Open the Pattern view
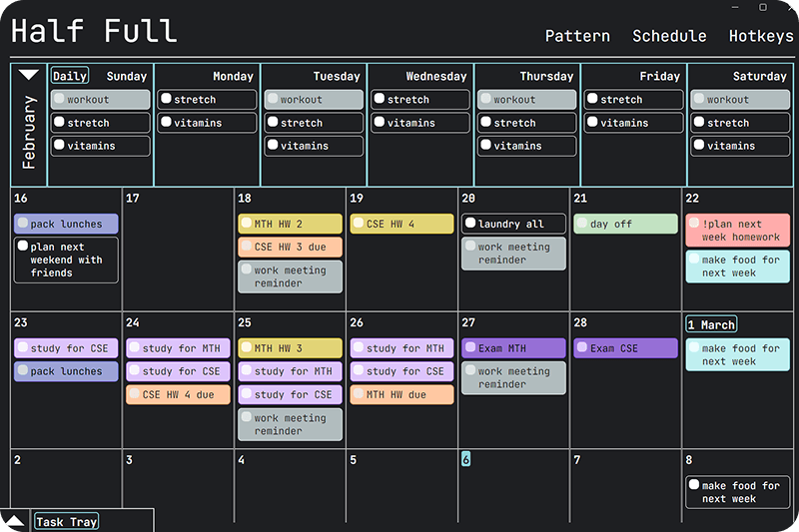The image size is (799, 532). point(577,36)
